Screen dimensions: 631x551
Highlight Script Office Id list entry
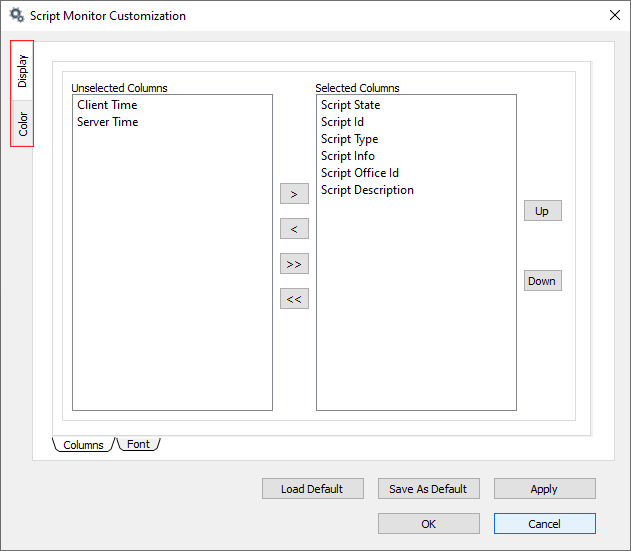coord(359,173)
